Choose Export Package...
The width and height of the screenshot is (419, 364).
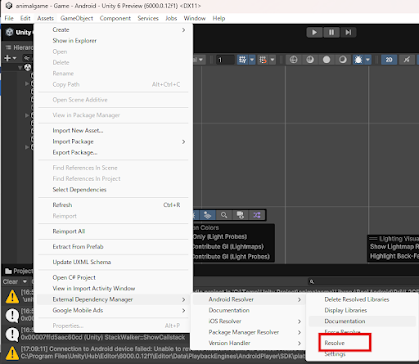click(113, 153)
